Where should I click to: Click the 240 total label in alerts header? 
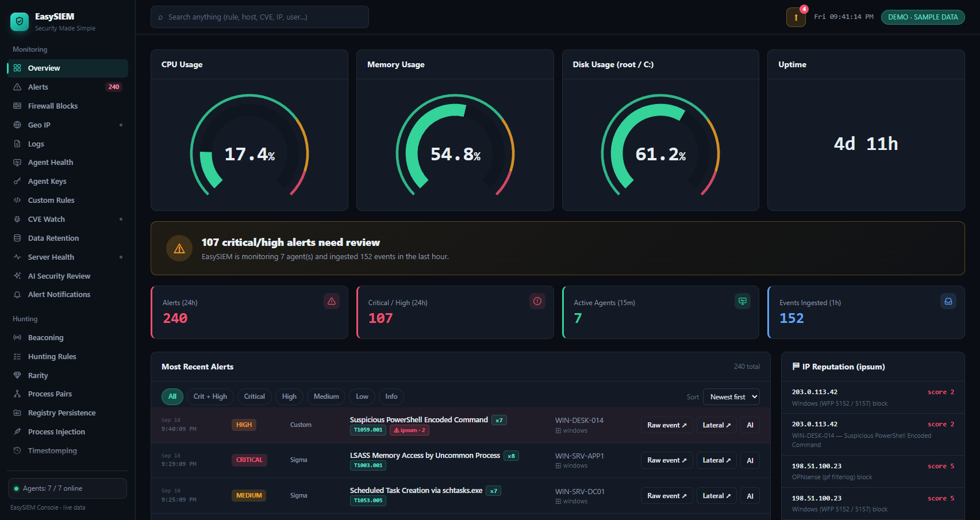pos(747,367)
